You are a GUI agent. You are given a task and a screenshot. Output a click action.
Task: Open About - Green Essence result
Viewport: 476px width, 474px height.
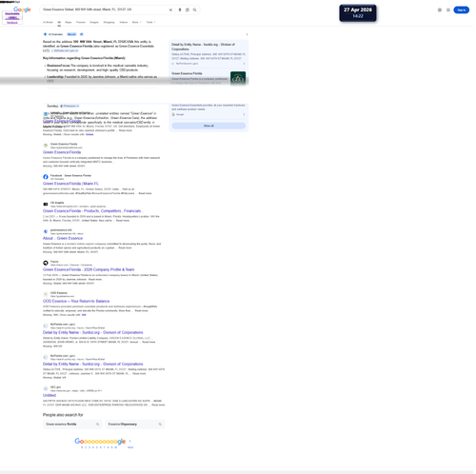coord(63,238)
